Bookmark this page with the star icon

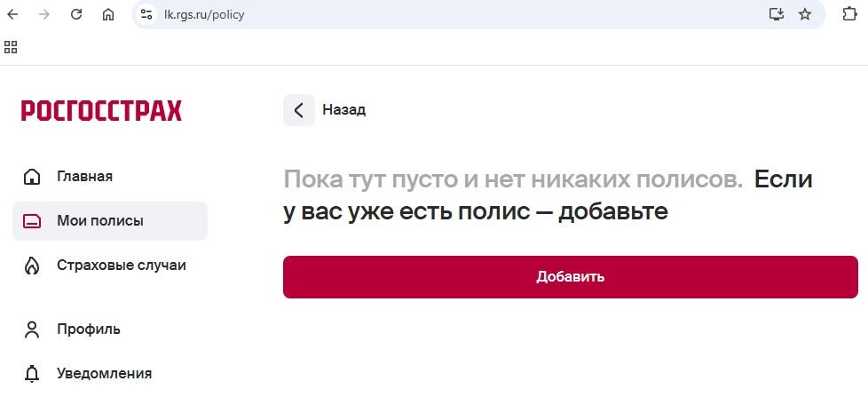(x=805, y=14)
